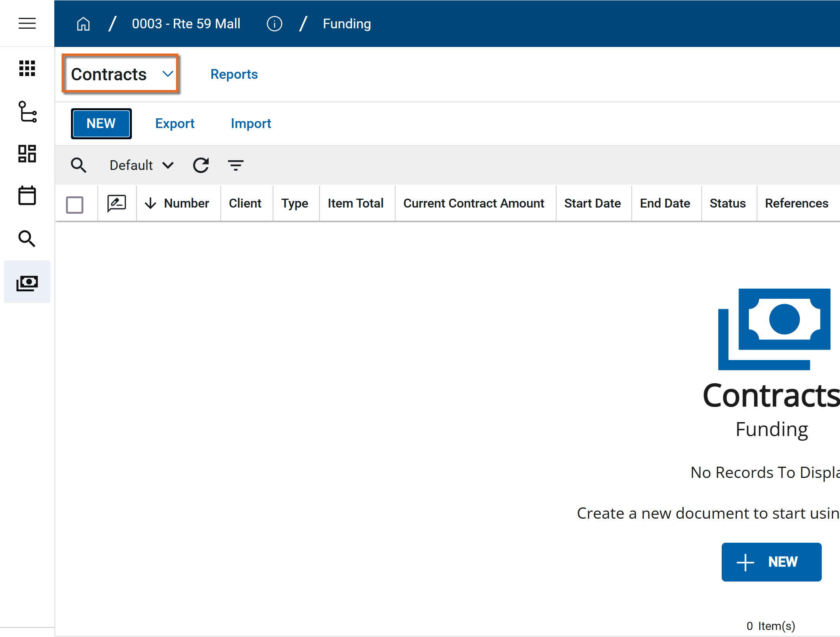
Task: Show project info via circled i icon
Action: point(274,24)
